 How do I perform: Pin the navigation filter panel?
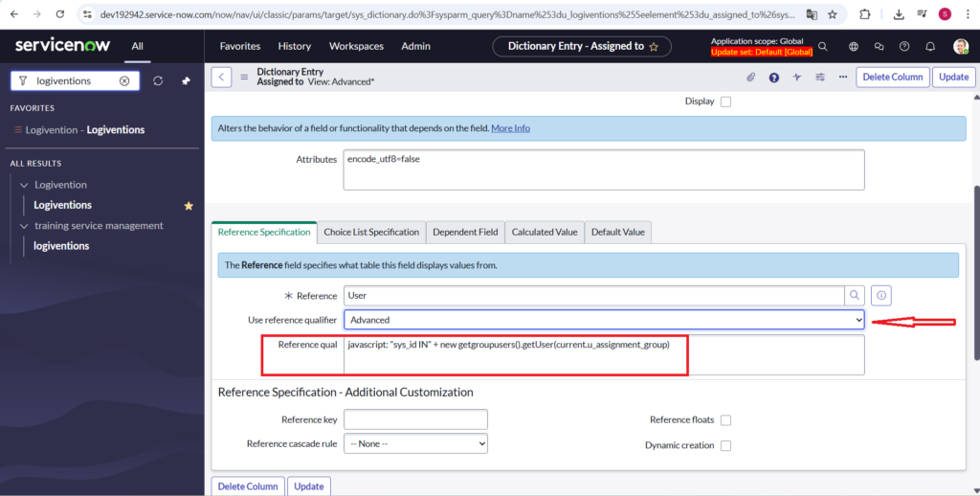[x=186, y=81]
